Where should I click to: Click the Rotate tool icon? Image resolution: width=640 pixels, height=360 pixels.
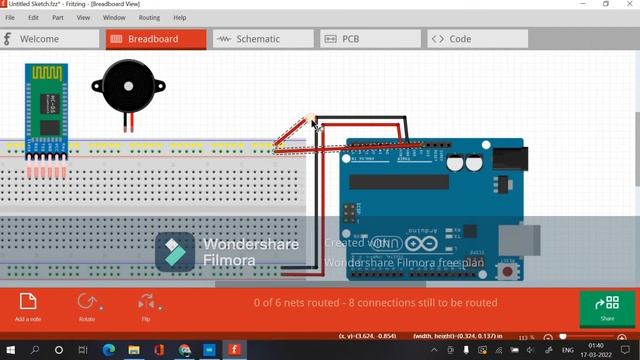click(x=86, y=302)
